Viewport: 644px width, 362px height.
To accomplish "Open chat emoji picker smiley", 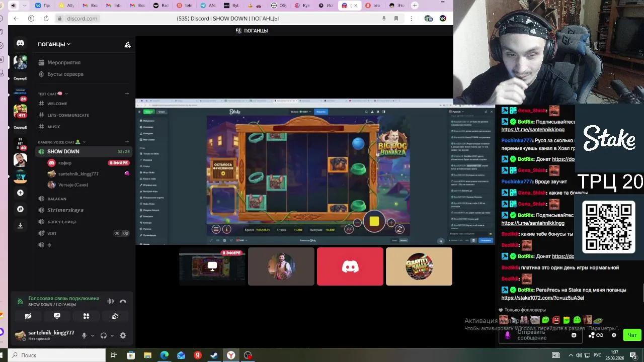I will (x=574, y=335).
